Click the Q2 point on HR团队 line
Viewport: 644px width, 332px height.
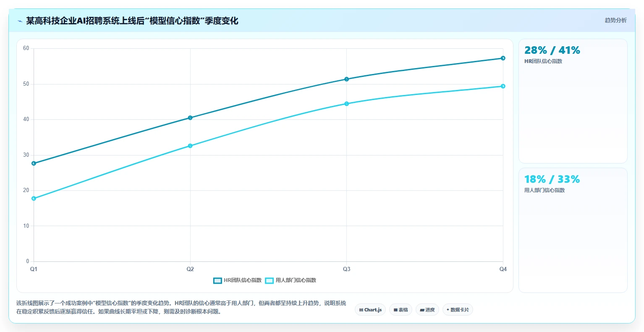pos(190,118)
